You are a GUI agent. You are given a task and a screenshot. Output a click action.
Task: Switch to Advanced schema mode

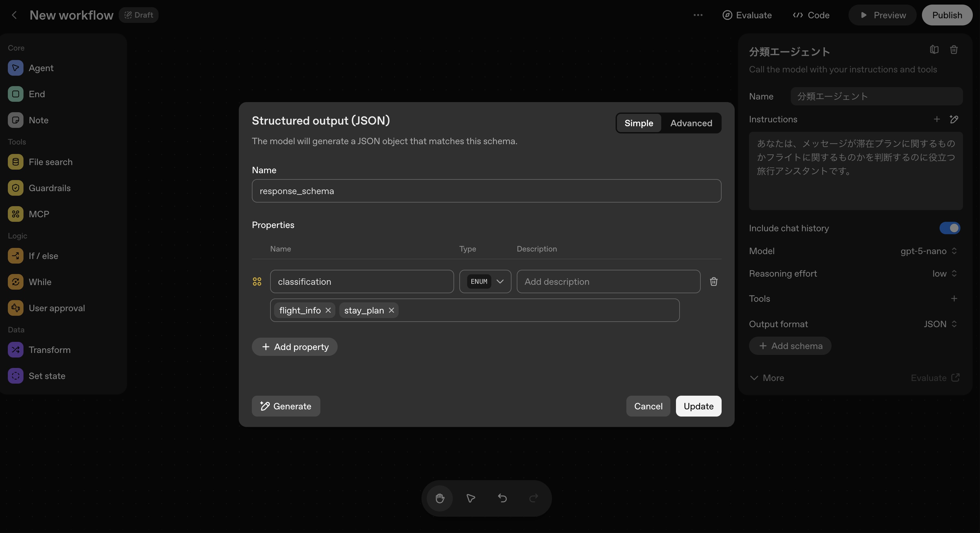pos(691,123)
